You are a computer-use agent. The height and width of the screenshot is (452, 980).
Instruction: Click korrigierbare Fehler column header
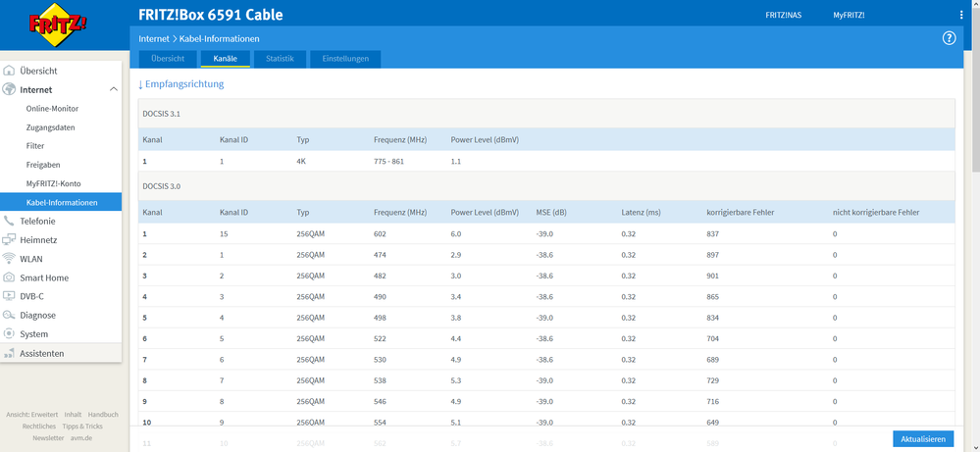point(741,212)
